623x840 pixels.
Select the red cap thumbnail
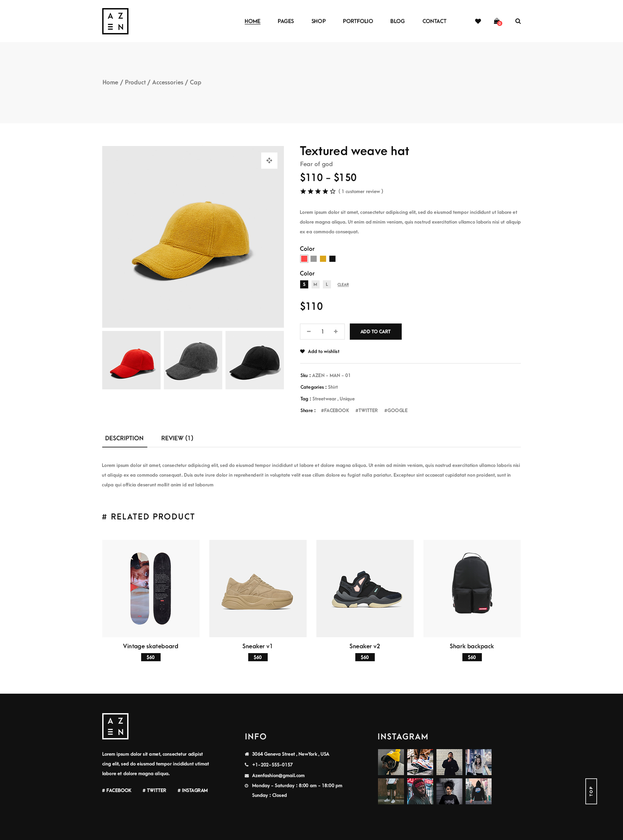point(131,360)
